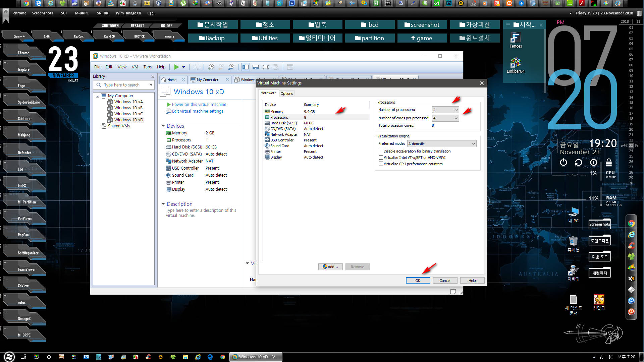Viewport: 644px width, 362px height.
Task: Open the power options dropdown arrow
Action: tap(183, 67)
